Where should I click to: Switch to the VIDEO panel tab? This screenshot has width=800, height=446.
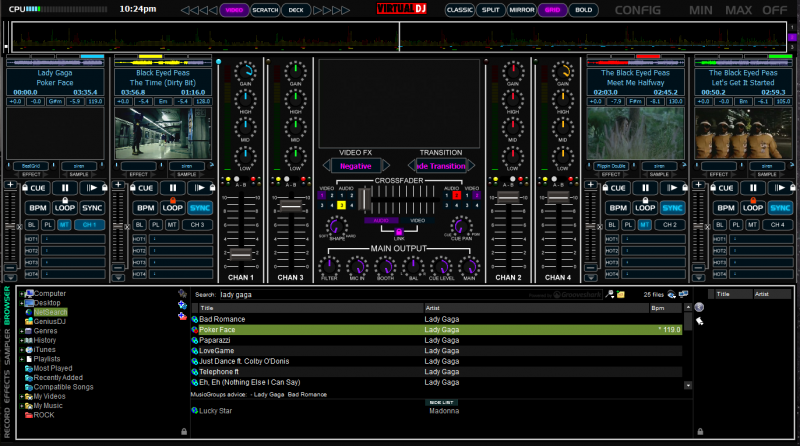234,10
